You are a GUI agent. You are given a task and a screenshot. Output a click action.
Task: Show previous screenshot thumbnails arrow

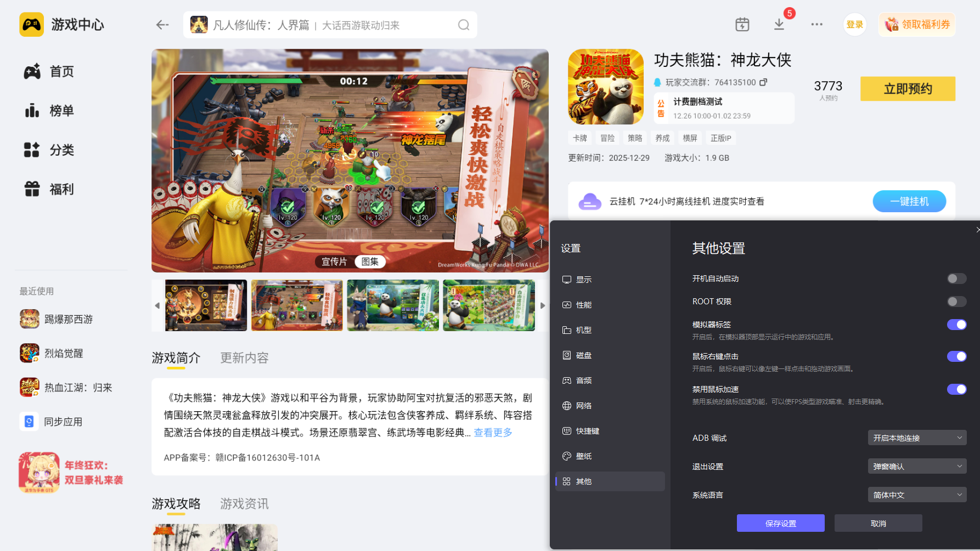(157, 305)
